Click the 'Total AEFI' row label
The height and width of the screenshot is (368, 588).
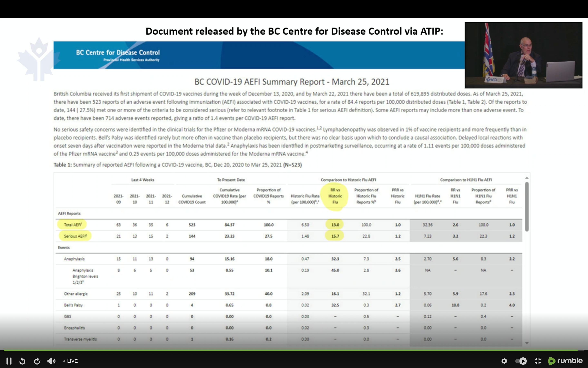73,225
